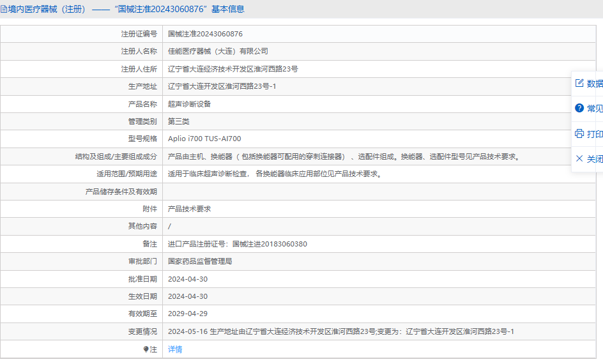603x364 pixels.
Task: Select product name 超声诊断设备
Action: 189,104
